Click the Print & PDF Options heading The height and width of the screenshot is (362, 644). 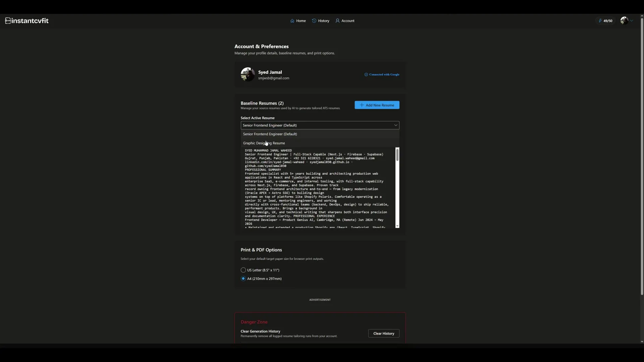[261, 250]
